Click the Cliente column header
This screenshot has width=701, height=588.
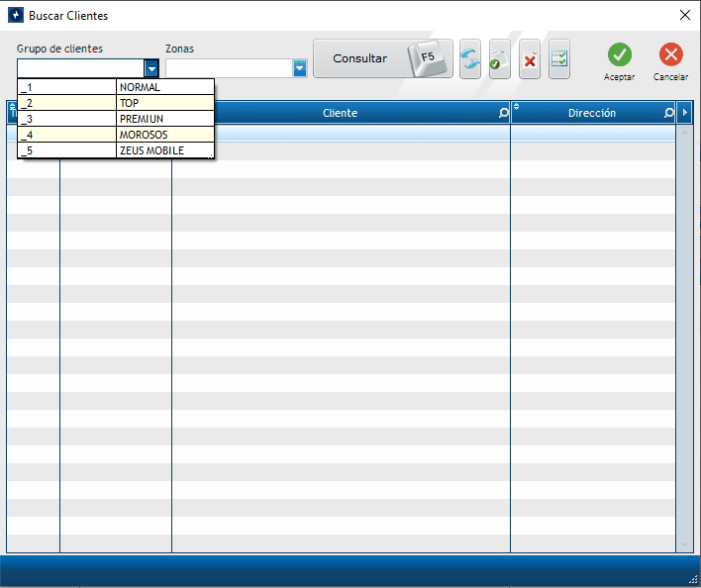coord(341,113)
